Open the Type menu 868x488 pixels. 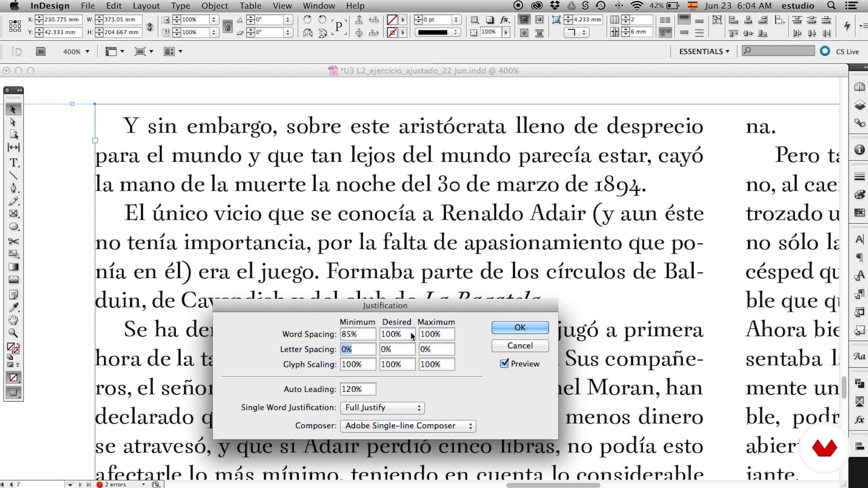tap(180, 6)
